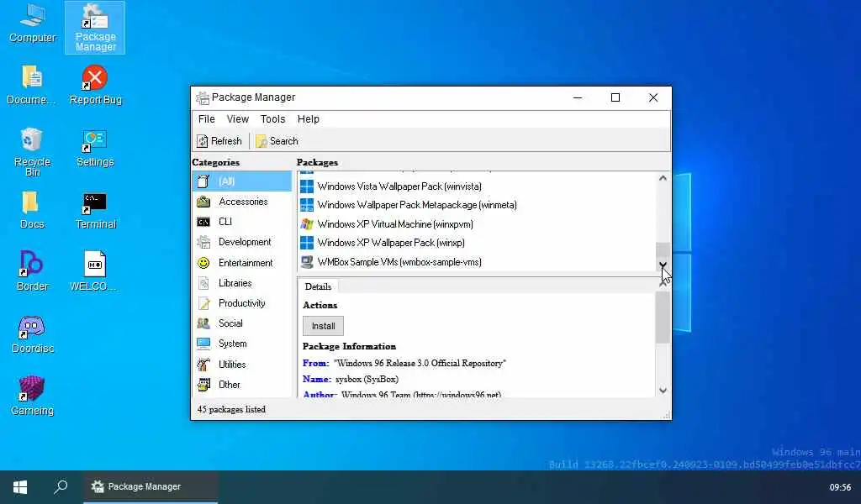Open the Help menu

(308, 119)
